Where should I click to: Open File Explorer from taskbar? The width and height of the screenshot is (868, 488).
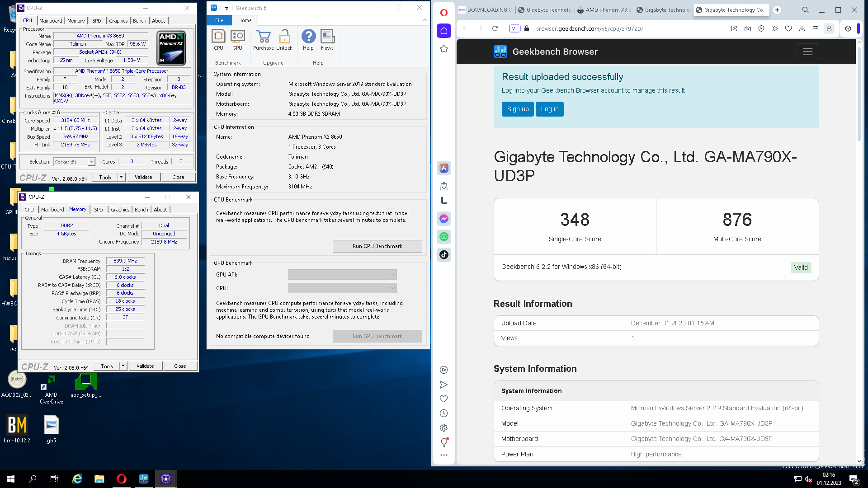(x=99, y=479)
